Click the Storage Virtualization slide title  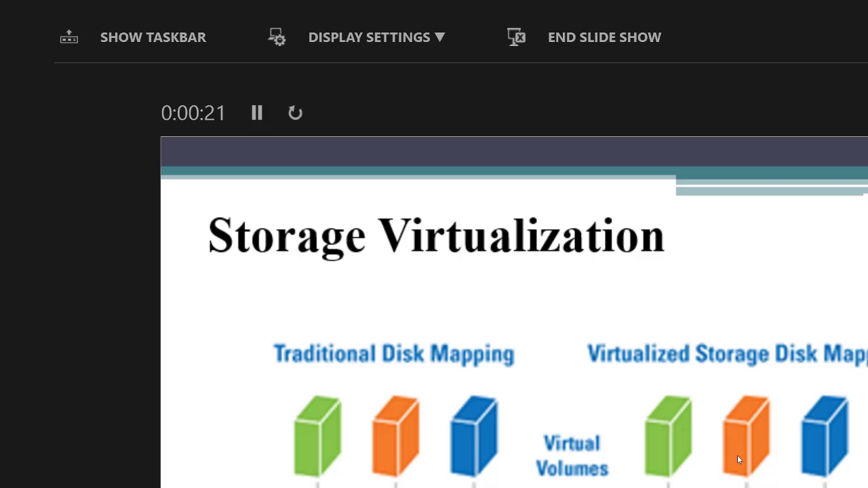click(x=436, y=236)
